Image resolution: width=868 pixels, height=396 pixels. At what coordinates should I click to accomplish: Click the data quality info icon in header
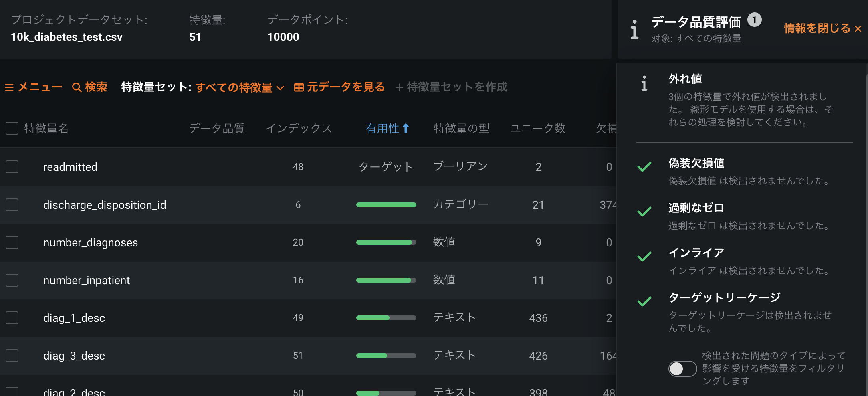[x=634, y=30]
